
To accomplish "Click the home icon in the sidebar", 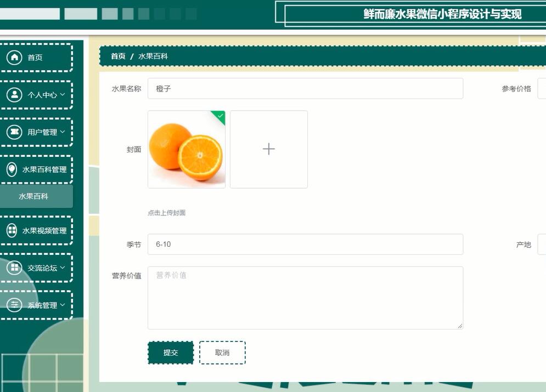I will pos(14,58).
